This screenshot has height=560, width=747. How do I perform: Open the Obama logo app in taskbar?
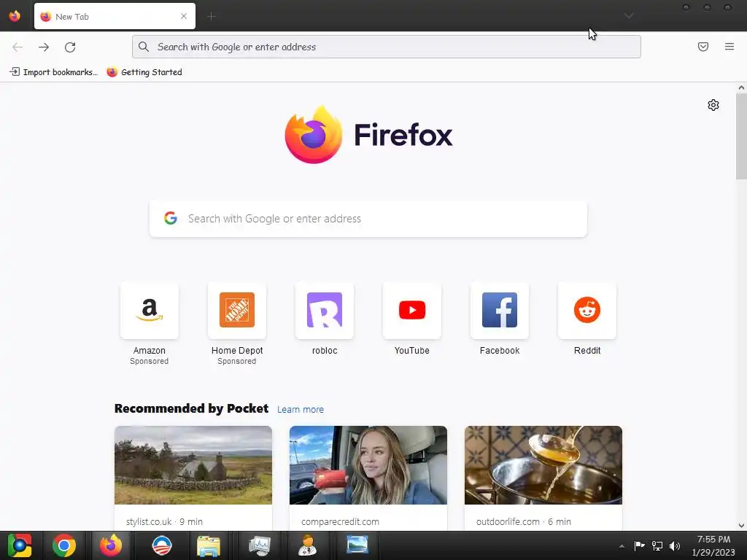point(161,545)
